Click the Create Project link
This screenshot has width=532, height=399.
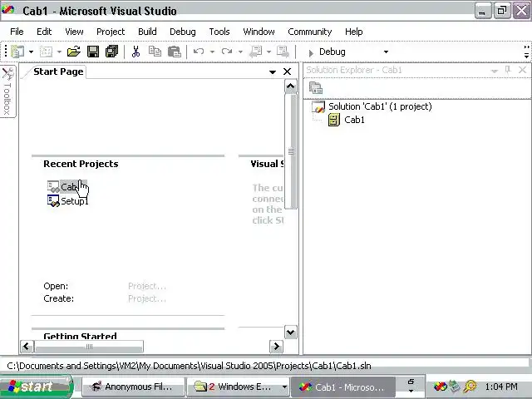(147, 298)
